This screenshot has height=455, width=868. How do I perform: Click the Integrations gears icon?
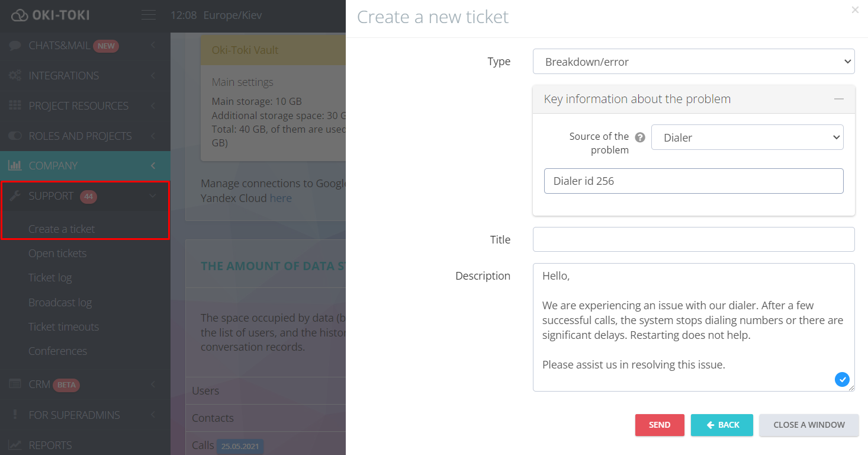coord(15,76)
